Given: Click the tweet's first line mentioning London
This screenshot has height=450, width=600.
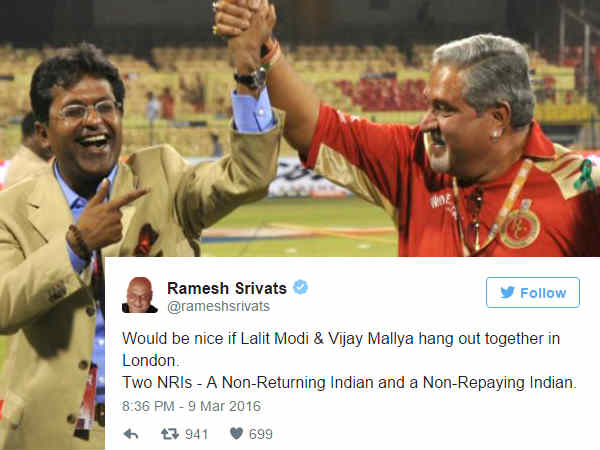Looking at the screenshot, I should coord(341,349).
